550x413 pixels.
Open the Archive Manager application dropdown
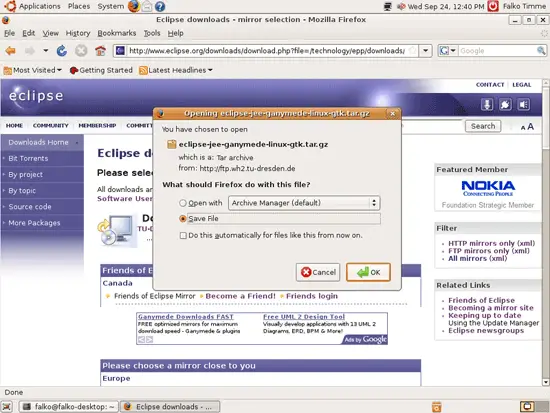click(304, 203)
